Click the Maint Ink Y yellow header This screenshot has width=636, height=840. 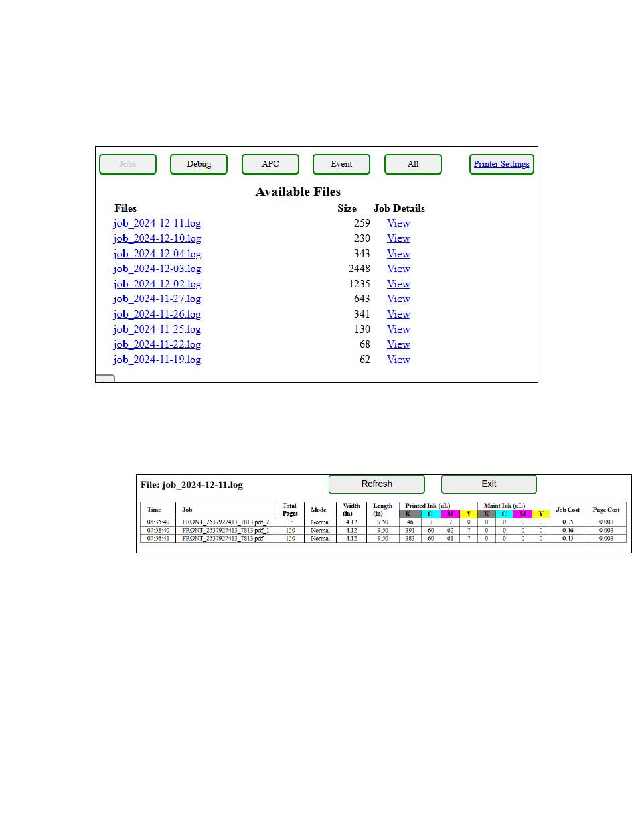(x=541, y=514)
